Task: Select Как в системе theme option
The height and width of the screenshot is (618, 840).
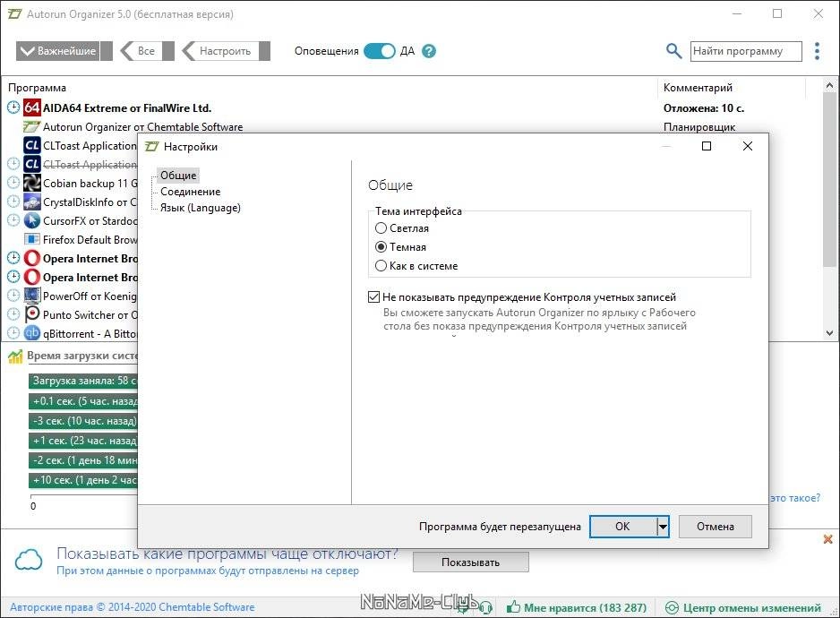Action: pyautogui.click(x=381, y=266)
